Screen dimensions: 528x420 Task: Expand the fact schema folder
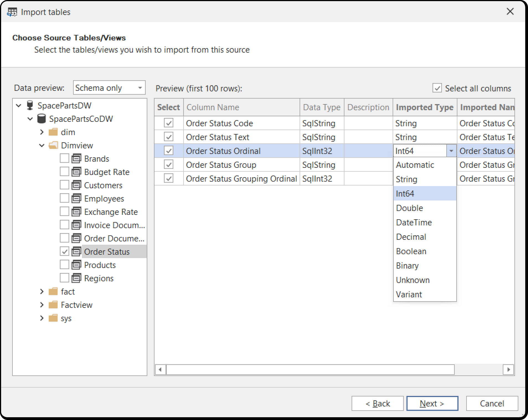42,292
